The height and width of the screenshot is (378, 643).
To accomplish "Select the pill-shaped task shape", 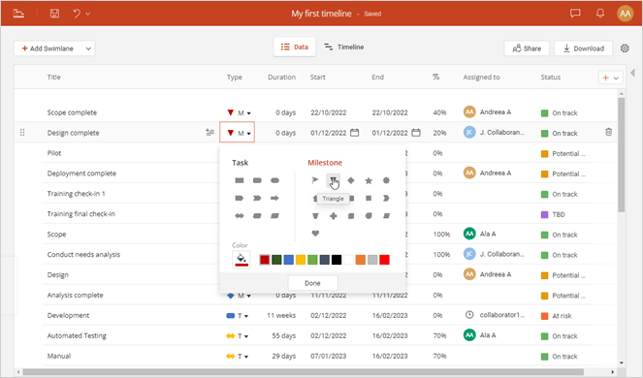I will (x=275, y=180).
